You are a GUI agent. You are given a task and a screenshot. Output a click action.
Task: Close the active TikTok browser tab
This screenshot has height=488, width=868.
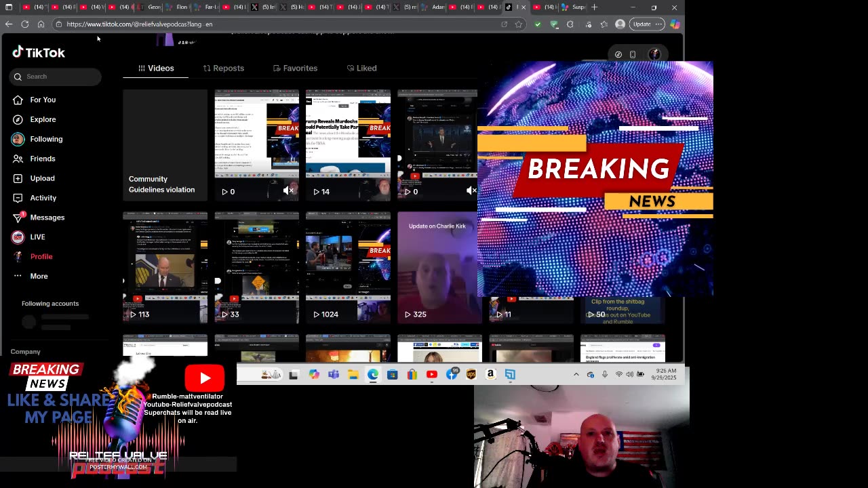tap(523, 7)
